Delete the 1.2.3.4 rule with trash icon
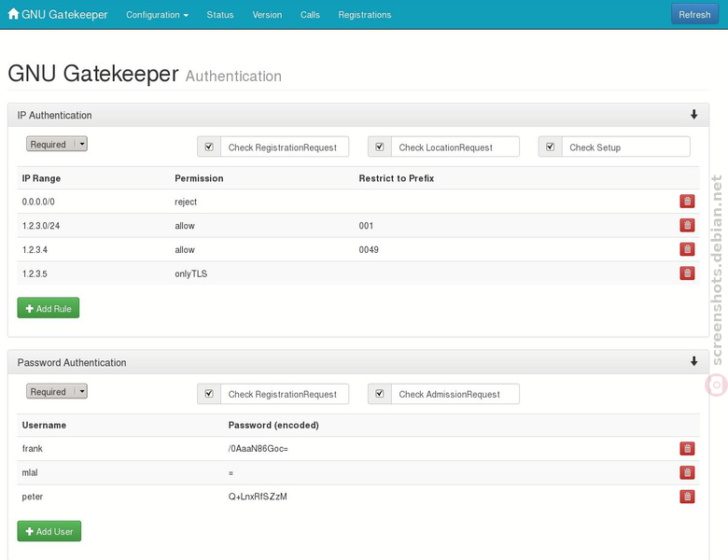 [x=687, y=249]
